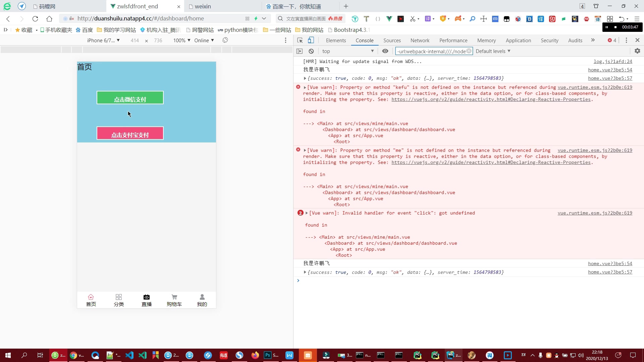
Task: Show the console sidebar panel
Action: (300, 51)
